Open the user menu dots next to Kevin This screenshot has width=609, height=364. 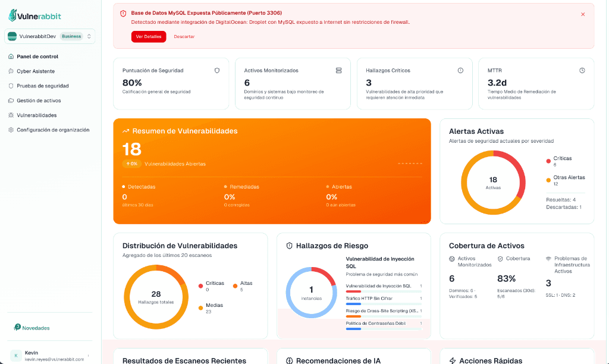[x=89, y=356]
